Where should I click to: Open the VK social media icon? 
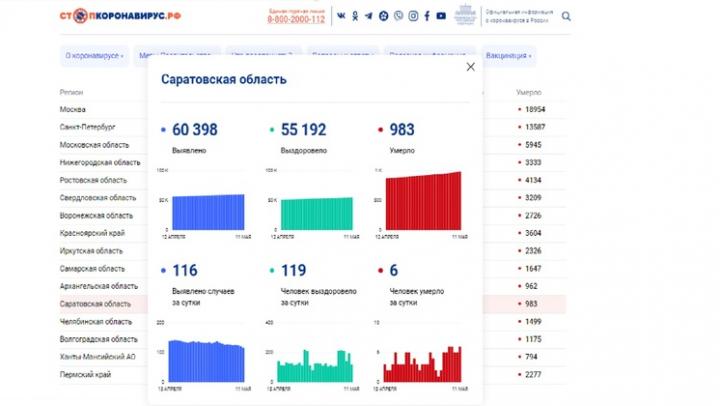coord(342,16)
